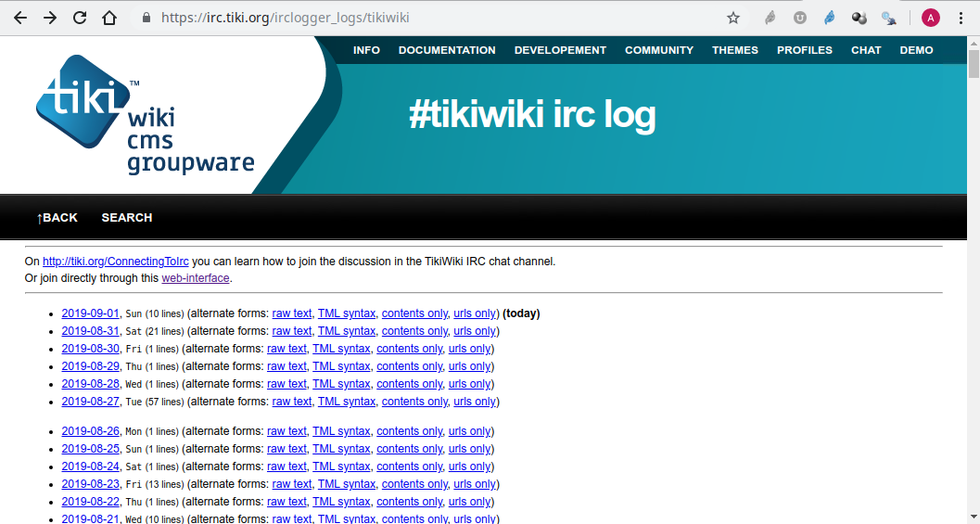This screenshot has width=980, height=524.
Task: Open the blue feather extension icon
Action: pos(830,18)
